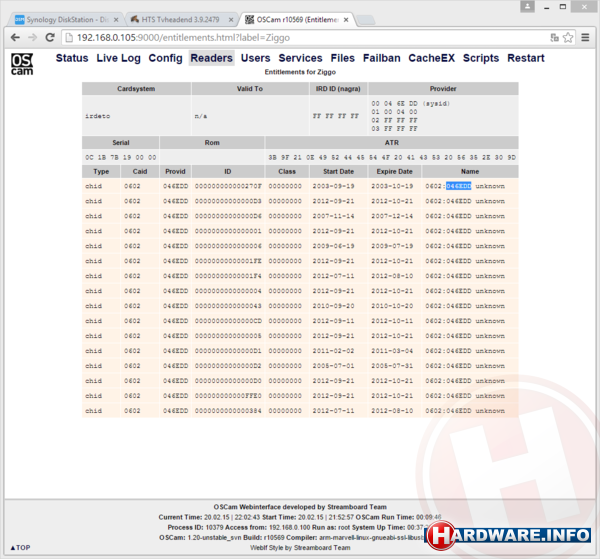Open the Chrome hamburger menu
The width and height of the screenshot is (600, 559).
pos(585,37)
